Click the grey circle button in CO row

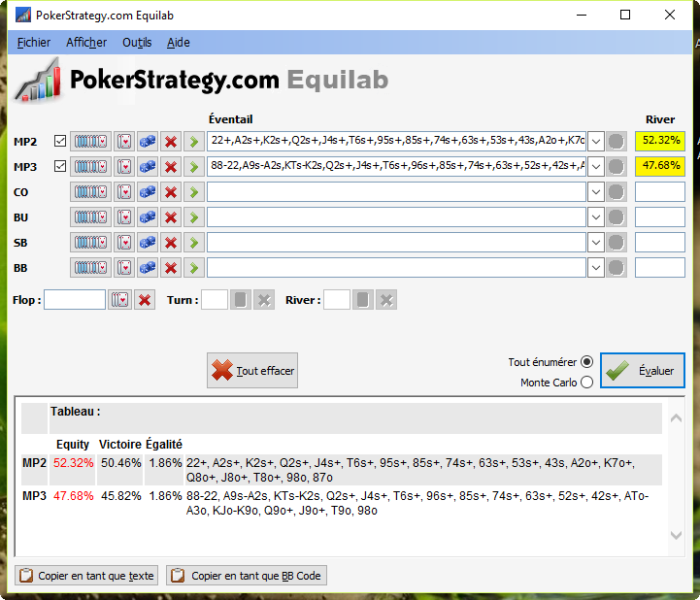[617, 192]
